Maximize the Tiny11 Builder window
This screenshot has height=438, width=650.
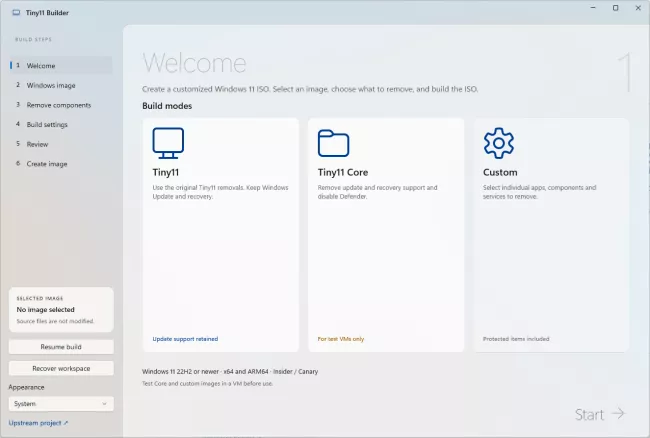pyautogui.click(x=616, y=8)
